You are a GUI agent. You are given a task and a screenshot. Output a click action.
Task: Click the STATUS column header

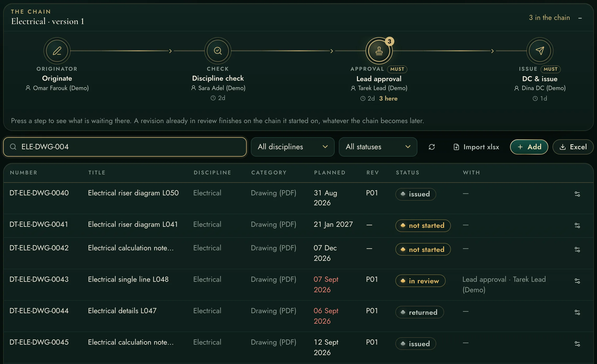(x=407, y=173)
